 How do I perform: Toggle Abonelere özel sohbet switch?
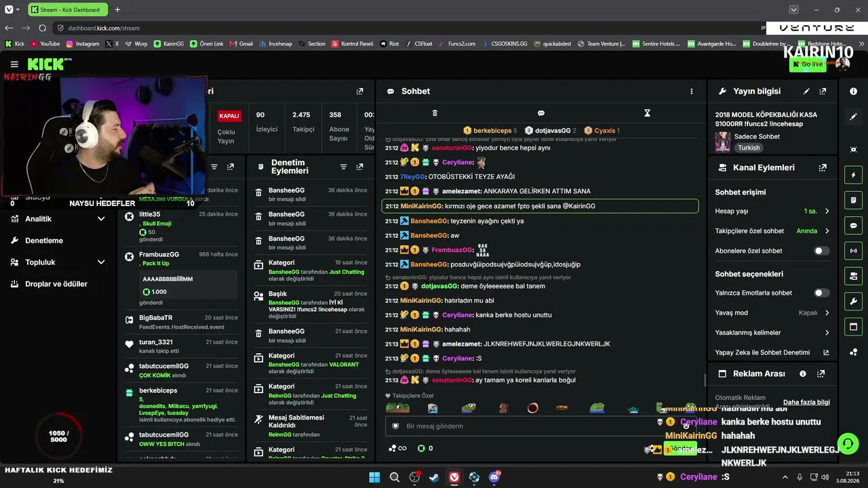tap(821, 251)
